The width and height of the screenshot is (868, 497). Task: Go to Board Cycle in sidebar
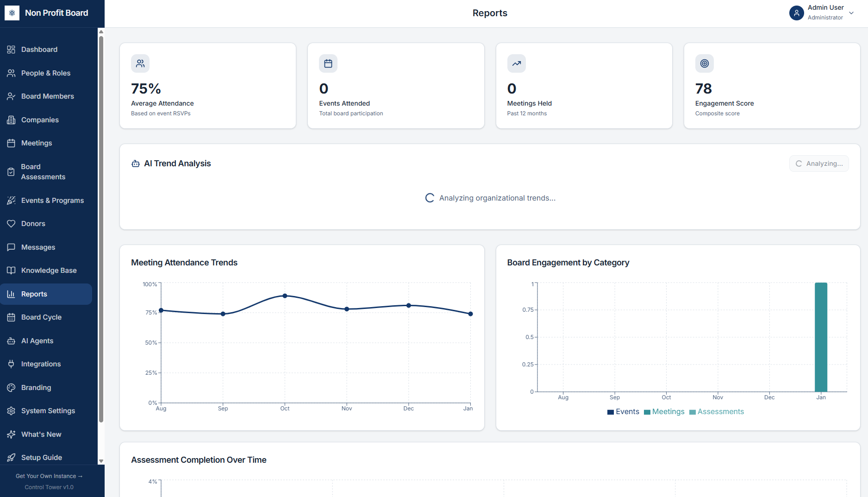46,317
